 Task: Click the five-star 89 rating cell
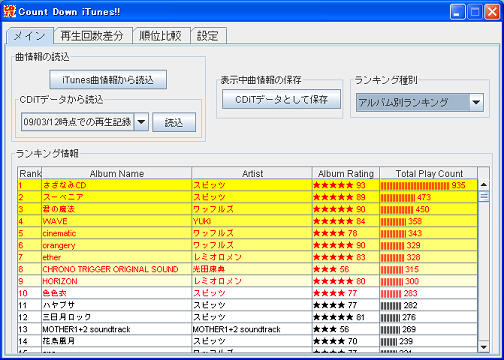click(346, 197)
